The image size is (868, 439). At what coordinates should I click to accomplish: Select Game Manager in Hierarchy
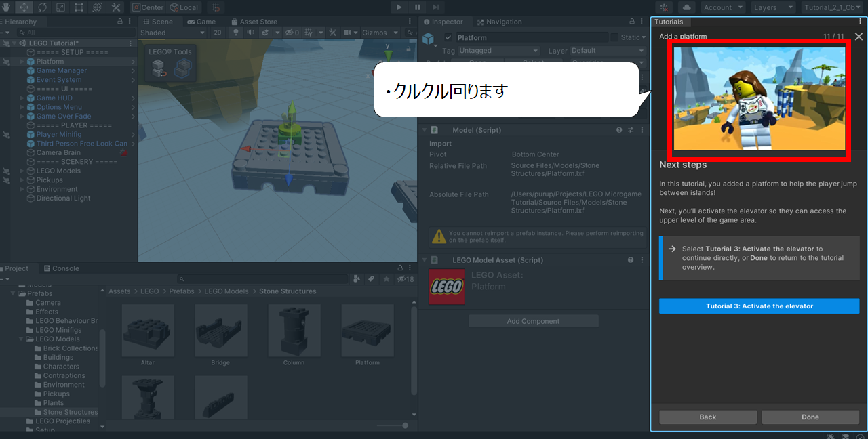tap(62, 71)
